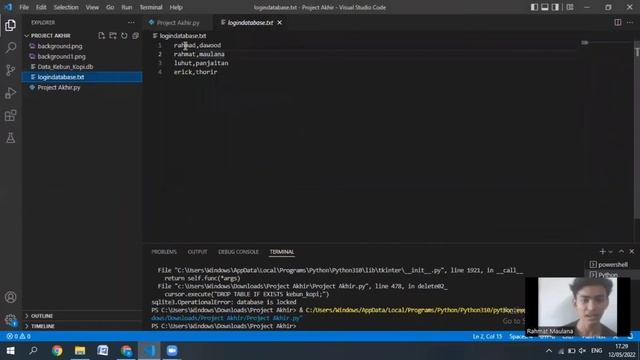Open the volume control in system tray
The image size is (640, 360).
point(582,351)
